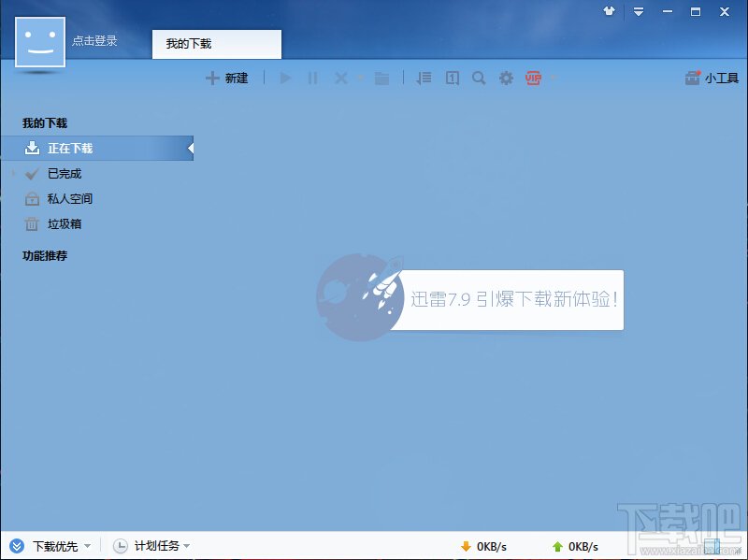Click the sort order toolbar icon

(x=424, y=78)
